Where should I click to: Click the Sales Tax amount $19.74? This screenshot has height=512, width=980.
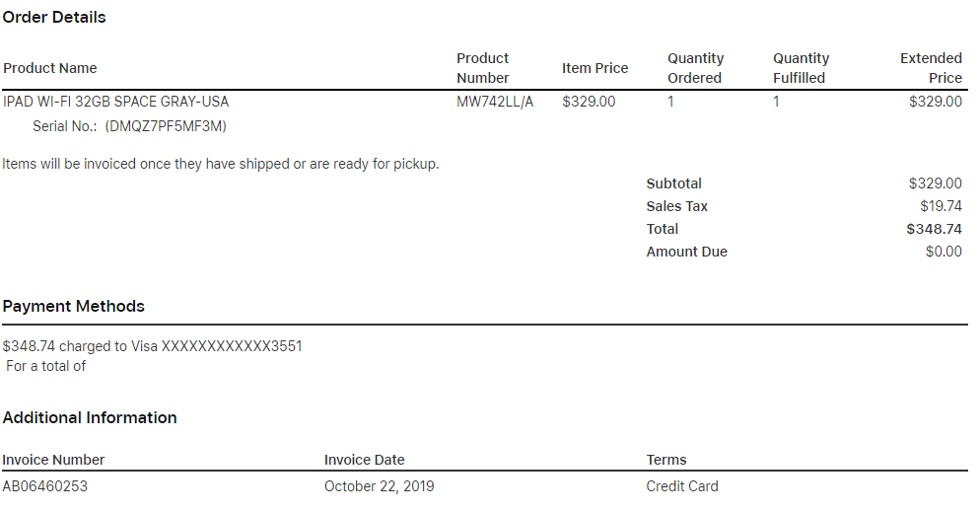(941, 206)
